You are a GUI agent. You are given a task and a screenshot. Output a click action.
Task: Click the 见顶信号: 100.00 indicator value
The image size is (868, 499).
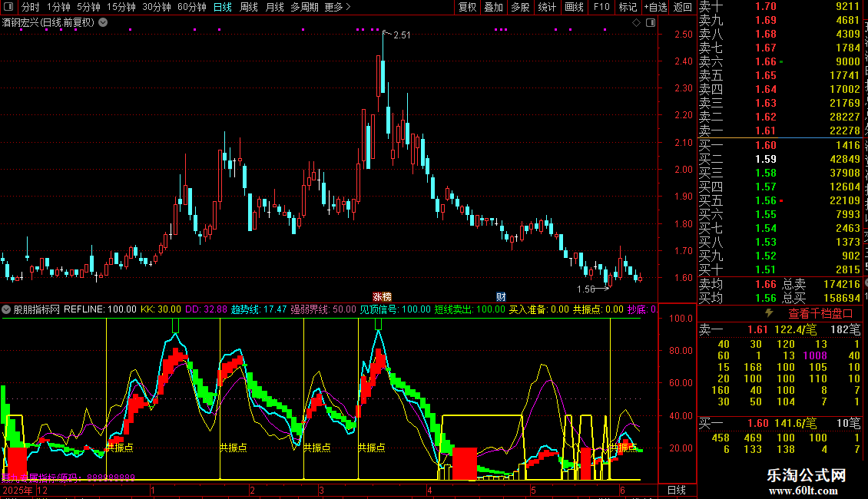click(396, 310)
